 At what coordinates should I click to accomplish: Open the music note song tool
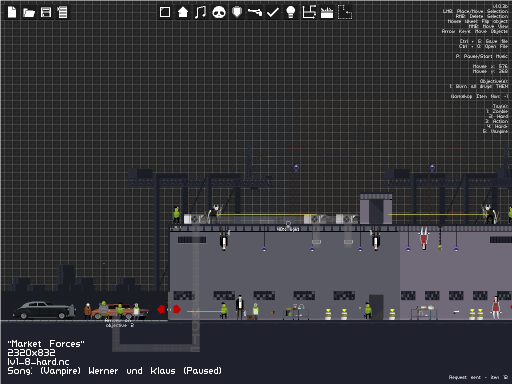[200, 12]
